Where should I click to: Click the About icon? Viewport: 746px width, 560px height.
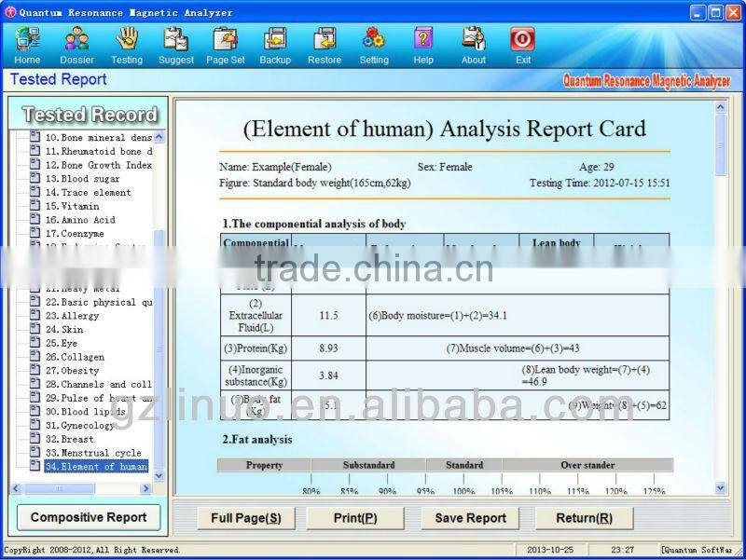coord(473,42)
